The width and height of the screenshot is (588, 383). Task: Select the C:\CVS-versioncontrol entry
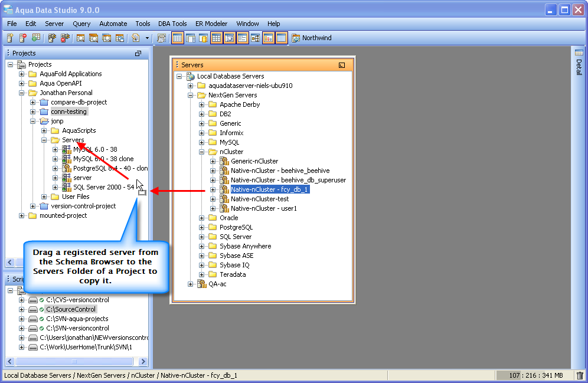pyautogui.click(x=77, y=300)
